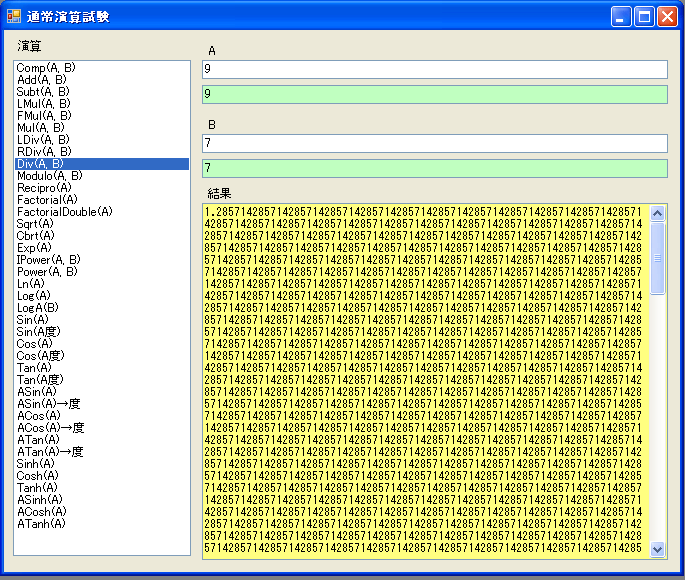Choose LDiv(A, B) entry
Screen dimensions: 685x580
(102, 140)
